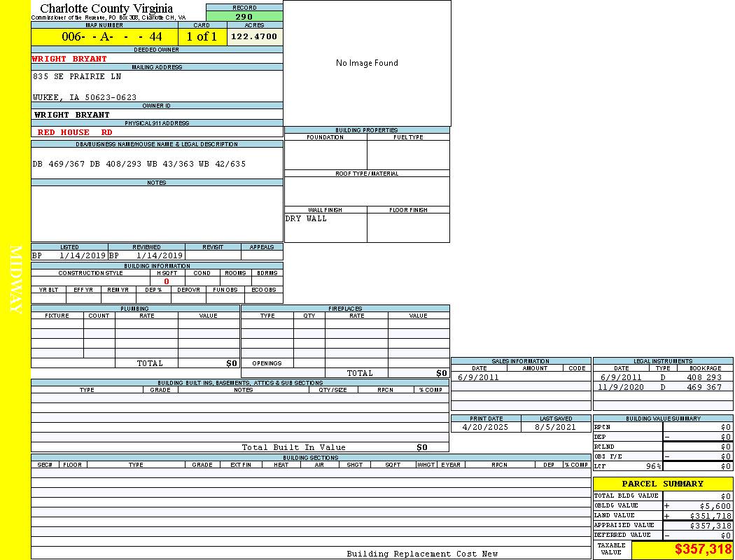Viewport: 735px width, 560px height.
Task: Click the MIDWAY label on yellow sidebar
Action: (17, 279)
